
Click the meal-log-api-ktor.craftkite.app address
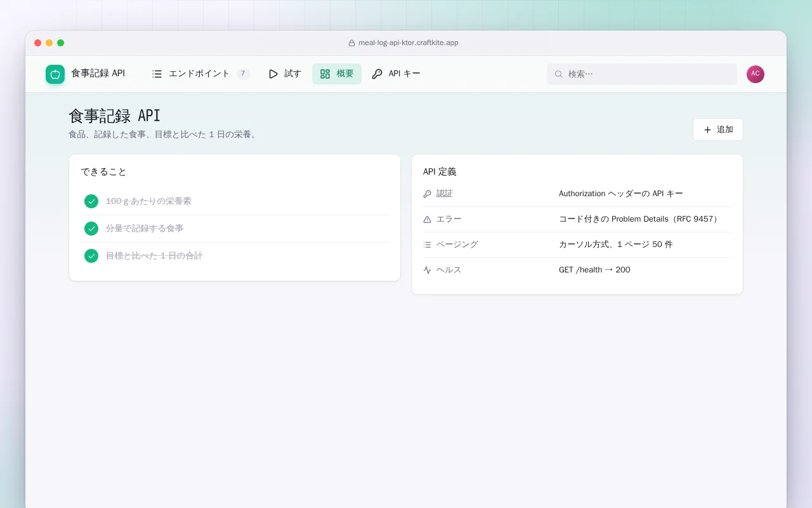coord(409,43)
